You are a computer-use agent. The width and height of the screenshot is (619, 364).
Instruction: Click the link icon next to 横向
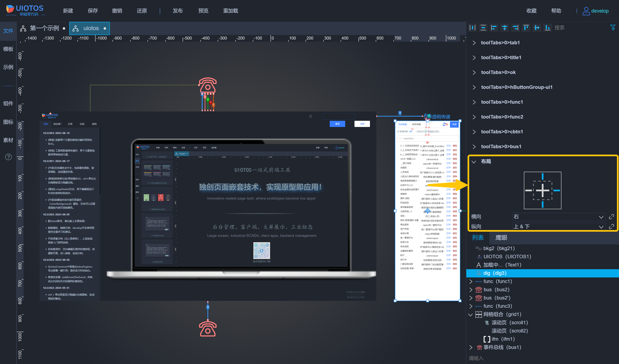tap(611, 216)
